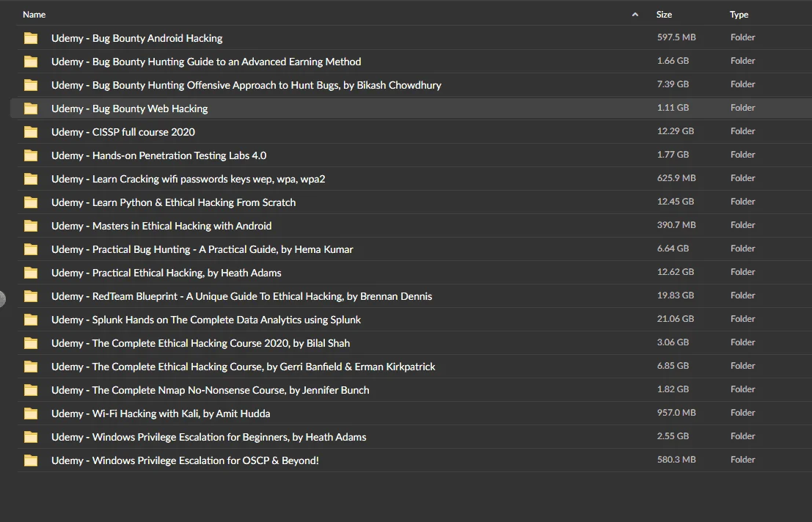Image resolution: width=812 pixels, height=522 pixels.
Task: Select Masters in Ethical Hacking with Android
Action: [161, 226]
